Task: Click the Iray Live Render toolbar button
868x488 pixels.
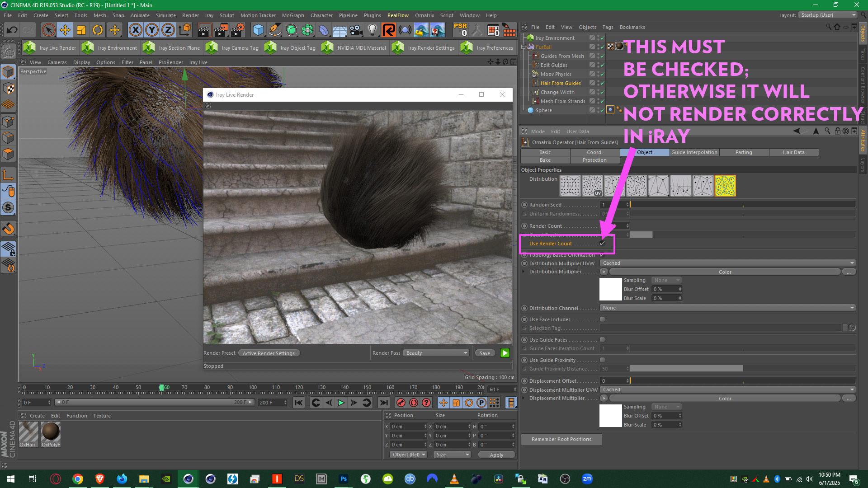Action: 50,47
